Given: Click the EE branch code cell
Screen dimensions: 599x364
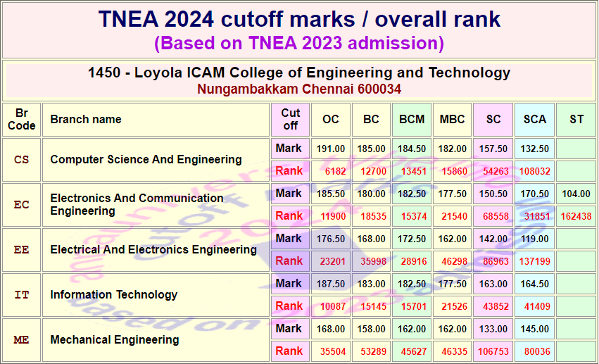Looking at the screenshot, I should point(21,250).
